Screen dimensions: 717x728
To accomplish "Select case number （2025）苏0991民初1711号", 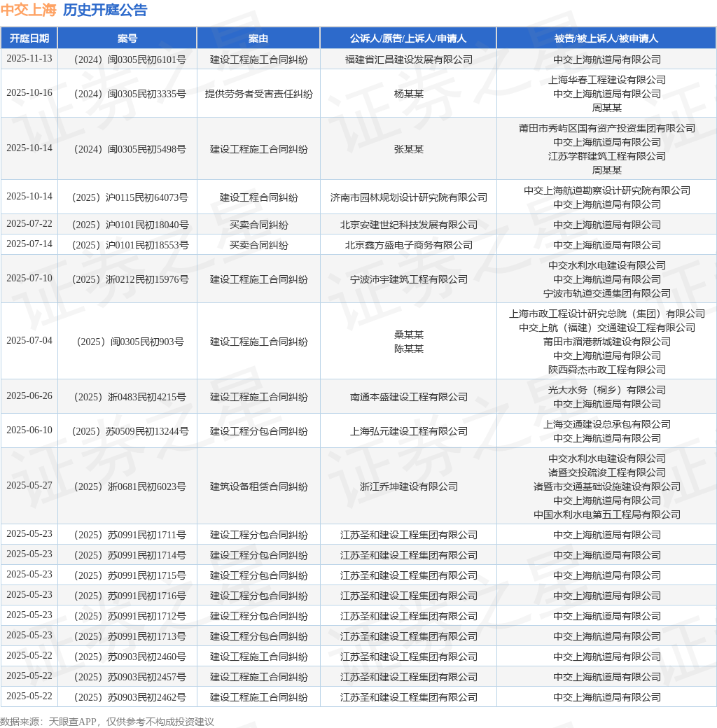I will tap(127, 535).
